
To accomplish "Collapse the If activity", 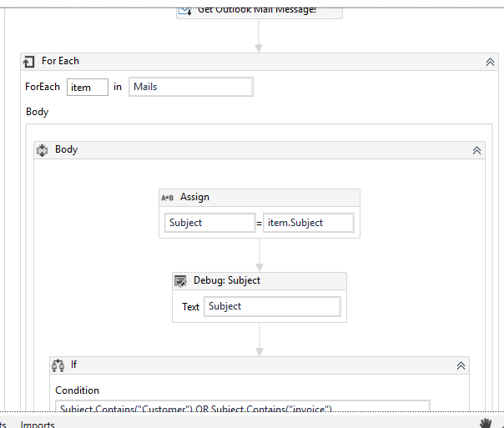I will coord(461,365).
